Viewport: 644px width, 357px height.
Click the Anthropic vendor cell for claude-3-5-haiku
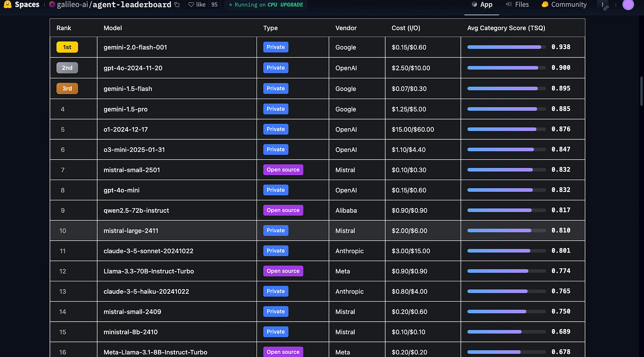pyautogui.click(x=349, y=292)
